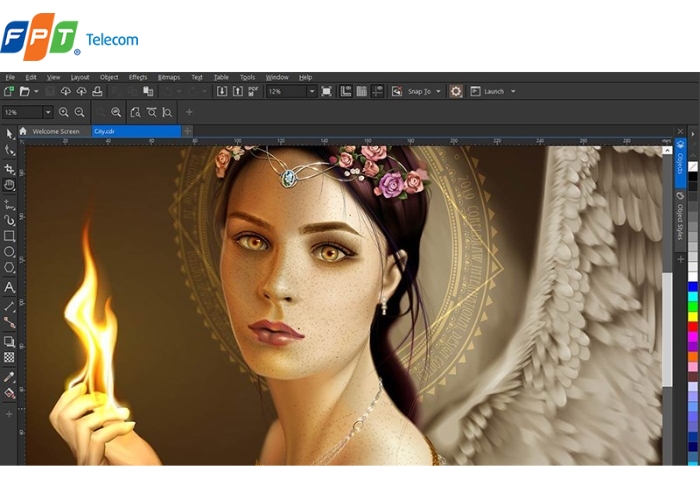Click the Zoom Out magnifier

pyautogui.click(x=79, y=112)
